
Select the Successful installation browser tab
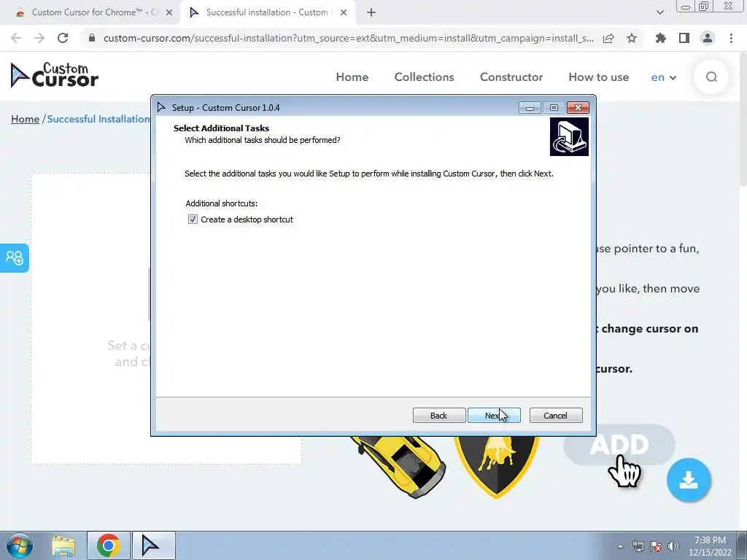[x=267, y=12]
